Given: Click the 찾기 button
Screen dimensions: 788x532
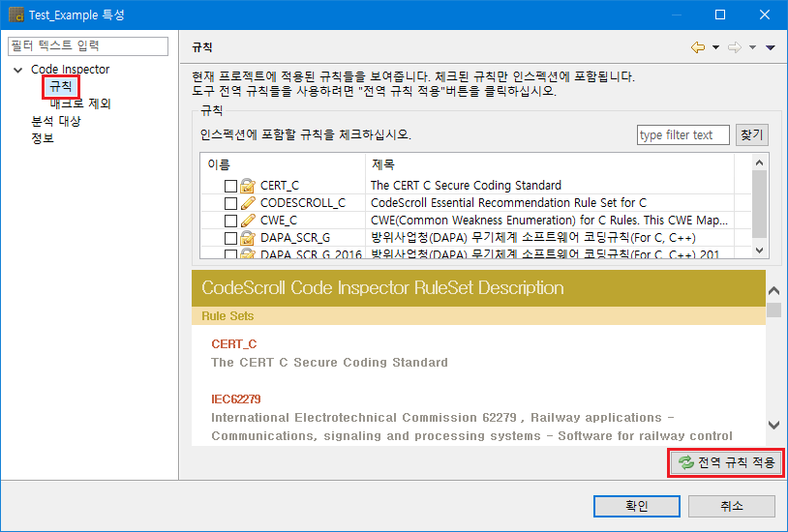Looking at the screenshot, I should pyautogui.click(x=752, y=134).
